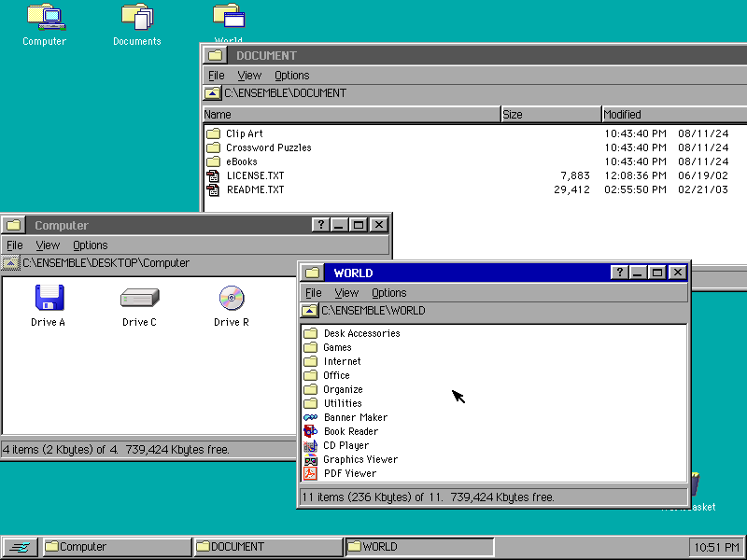Viewport: 747px width, 560px height.
Task: Click the Name column header
Action: click(x=352, y=114)
